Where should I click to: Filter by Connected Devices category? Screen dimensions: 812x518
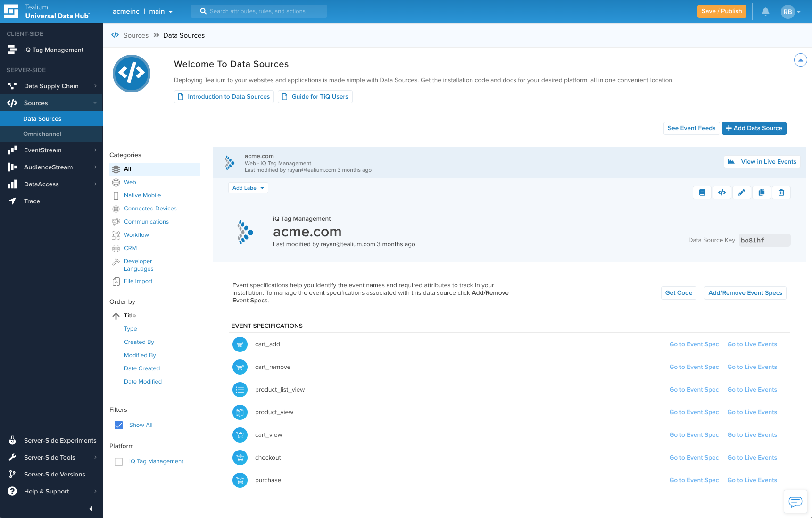click(x=150, y=209)
